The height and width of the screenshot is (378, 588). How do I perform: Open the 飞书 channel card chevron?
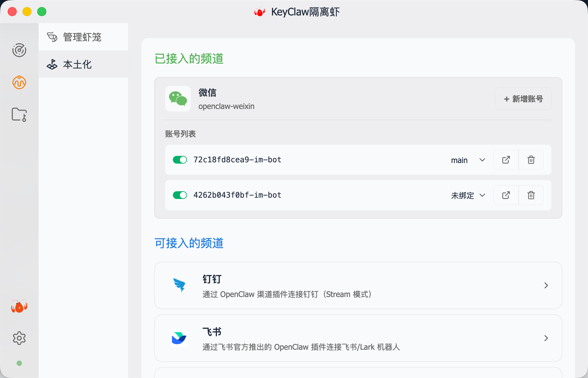tap(546, 338)
